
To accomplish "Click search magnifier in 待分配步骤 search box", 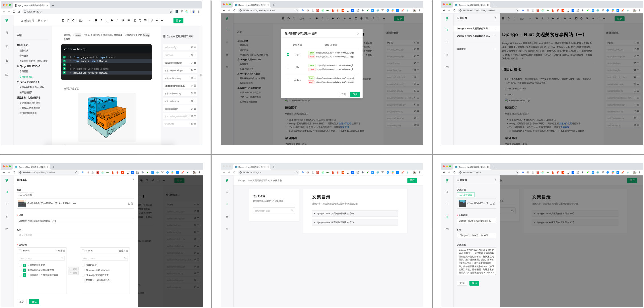I will 292,211.
